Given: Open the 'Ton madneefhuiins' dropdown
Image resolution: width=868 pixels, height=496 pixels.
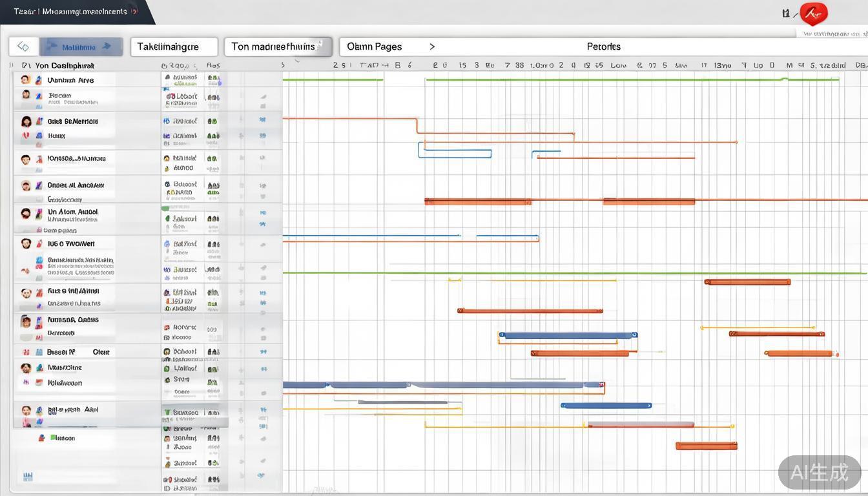Looking at the screenshot, I should tap(278, 46).
